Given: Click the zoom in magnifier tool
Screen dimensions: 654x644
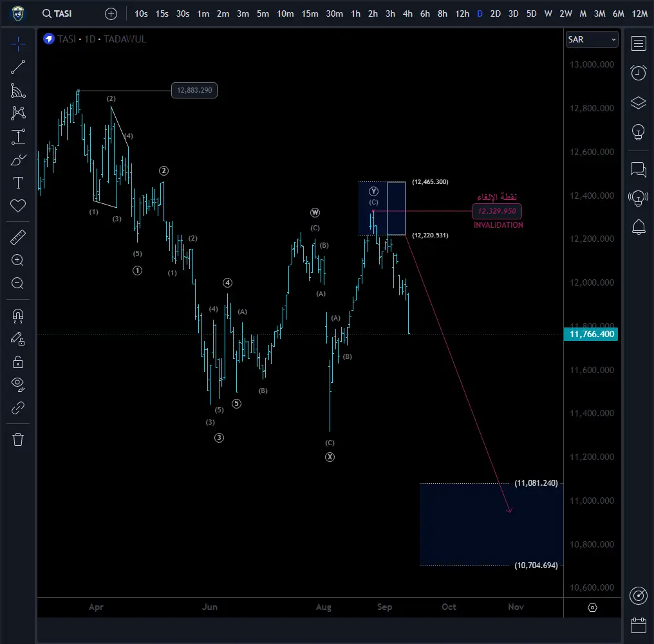Looking at the screenshot, I should point(17,260).
